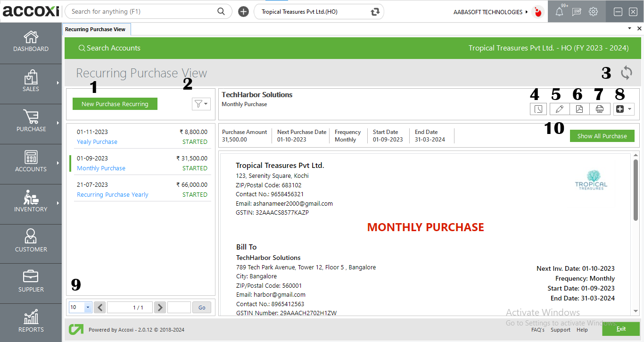
Task: Click the invoice preview vertical scrollbar
Action: 636,189
